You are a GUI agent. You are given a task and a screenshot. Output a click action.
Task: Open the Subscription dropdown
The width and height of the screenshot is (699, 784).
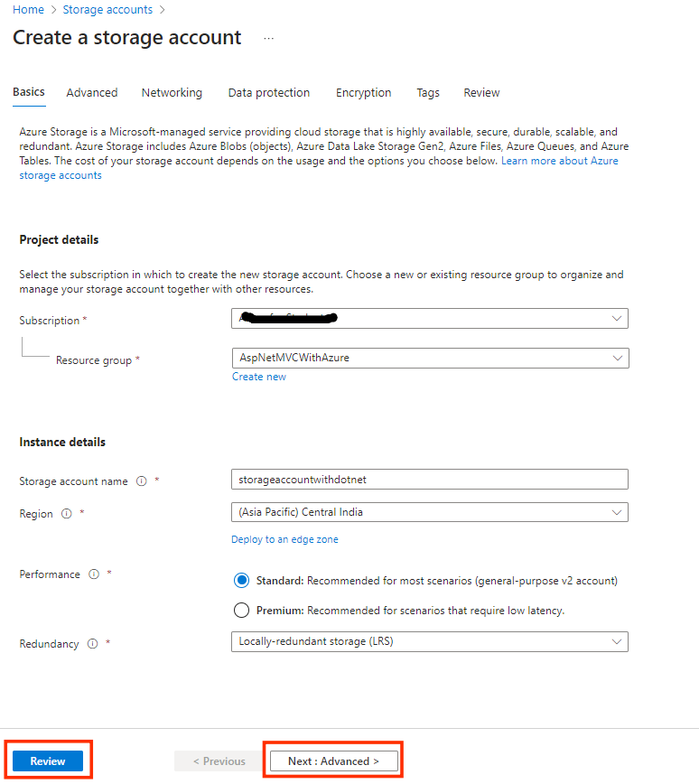[430, 319]
